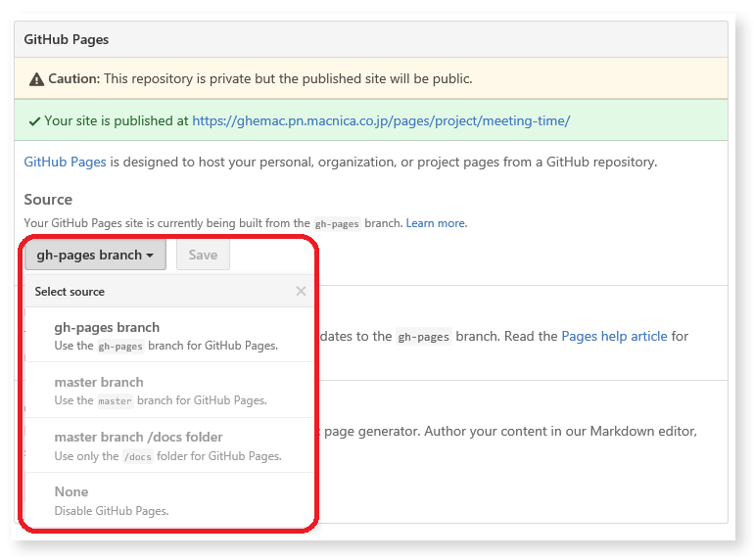Viewport: 754px width, 560px height.
Task: Click the Learn more link
Action: [435, 223]
